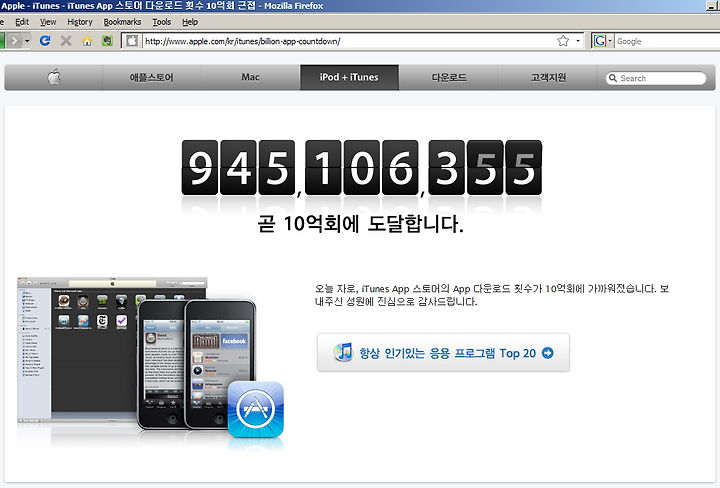Open the search engine selector dropdown

[610, 41]
